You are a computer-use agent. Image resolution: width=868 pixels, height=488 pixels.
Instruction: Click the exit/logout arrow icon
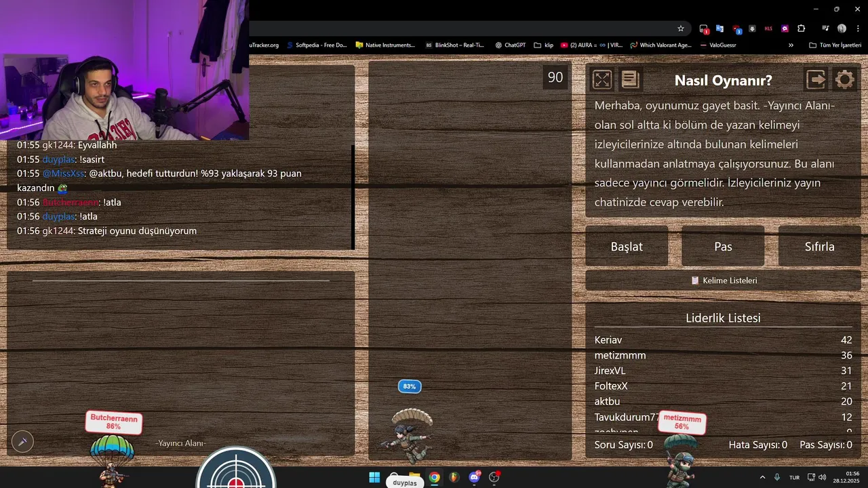click(x=816, y=80)
